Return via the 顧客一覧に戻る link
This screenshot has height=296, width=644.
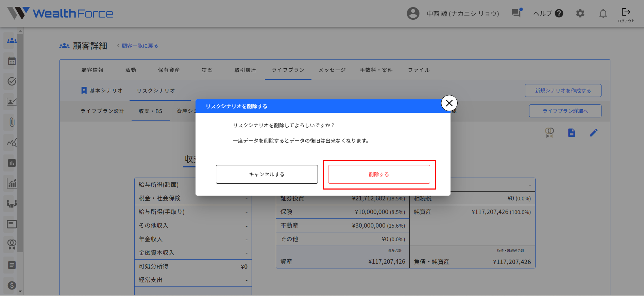click(139, 46)
